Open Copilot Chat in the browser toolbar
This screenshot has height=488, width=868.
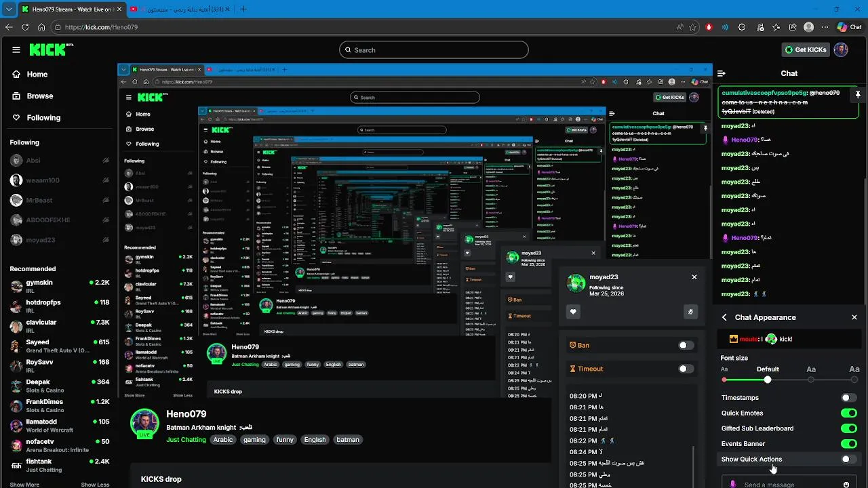click(x=850, y=27)
